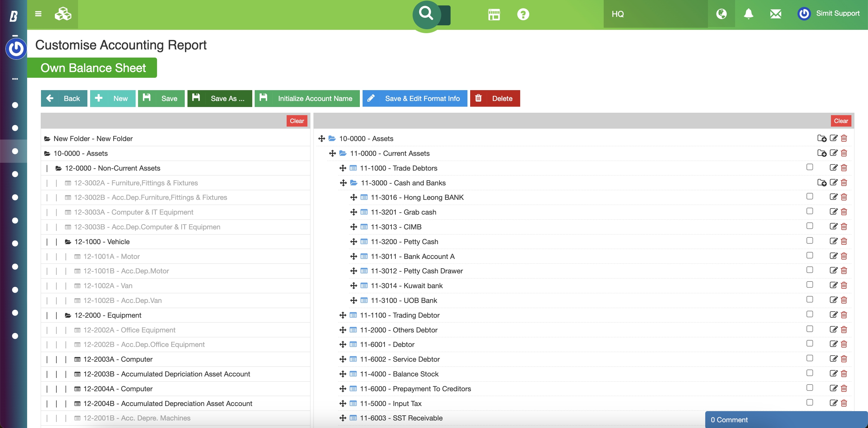Tick checkbox for 11-1100 Trading Debtor

pyautogui.click(x=809, y=314)
